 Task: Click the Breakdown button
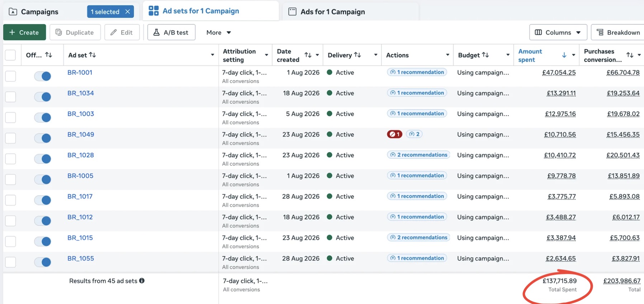pyautogui.click(x=618, y=33)
